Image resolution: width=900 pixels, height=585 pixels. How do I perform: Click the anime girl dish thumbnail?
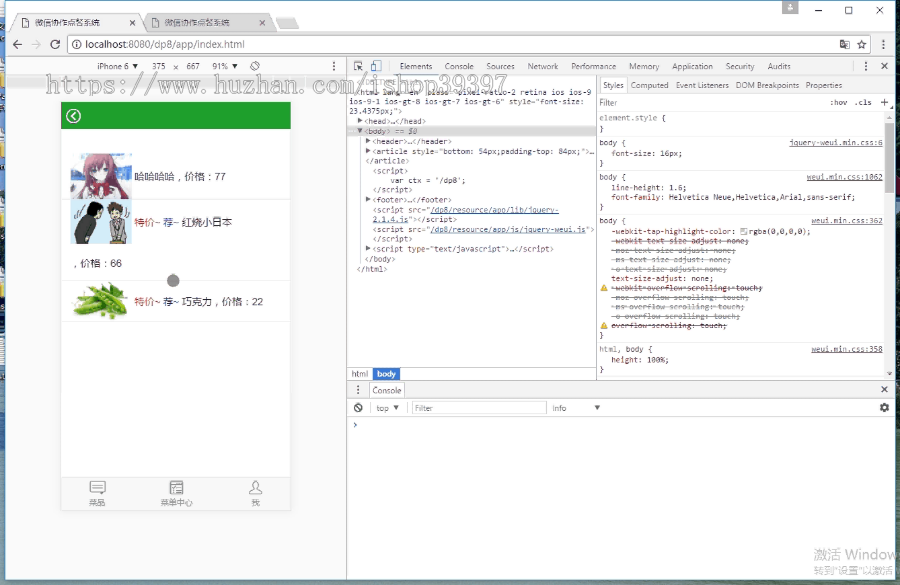pos(101,176)
